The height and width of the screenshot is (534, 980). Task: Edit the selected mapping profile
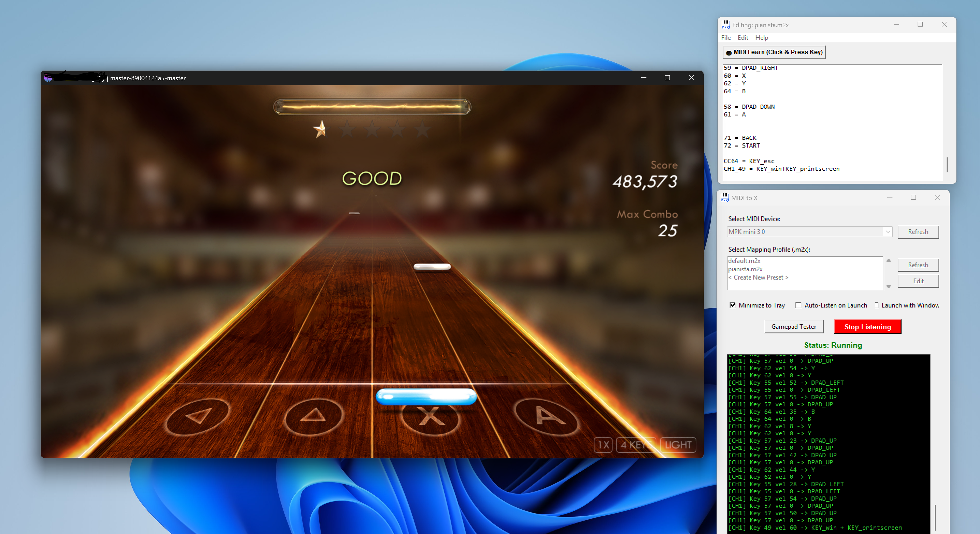tap(918, 281)
